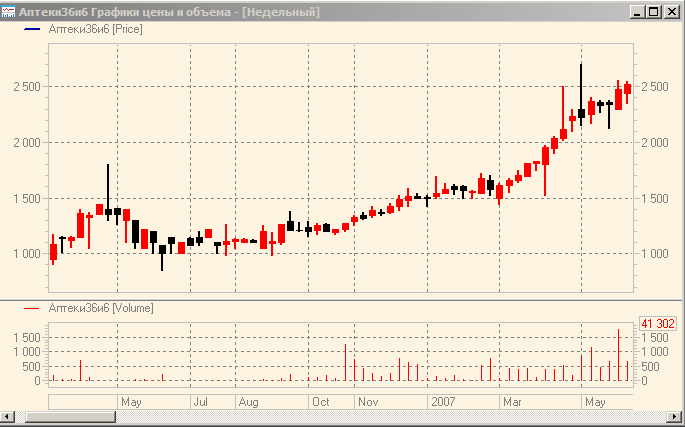Select the Oct label on time axis

pos(321,402)
